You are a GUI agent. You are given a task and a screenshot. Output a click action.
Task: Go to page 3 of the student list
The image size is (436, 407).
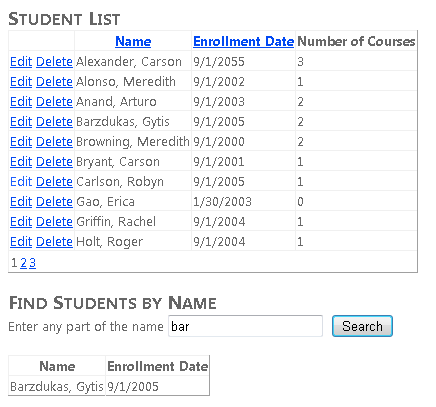pyautogui.click(x=32, y=263)
